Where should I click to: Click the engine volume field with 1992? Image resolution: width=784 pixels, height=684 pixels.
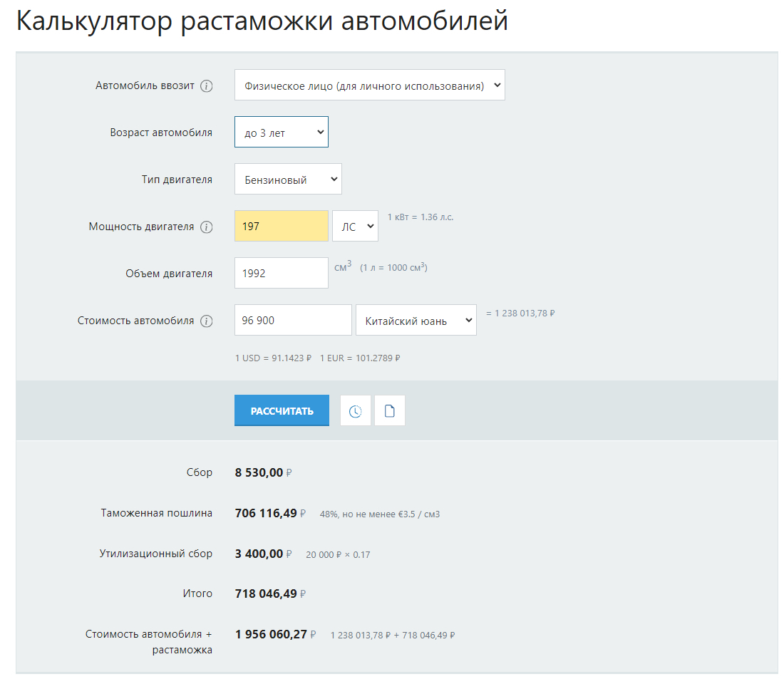tap(282, 274)
